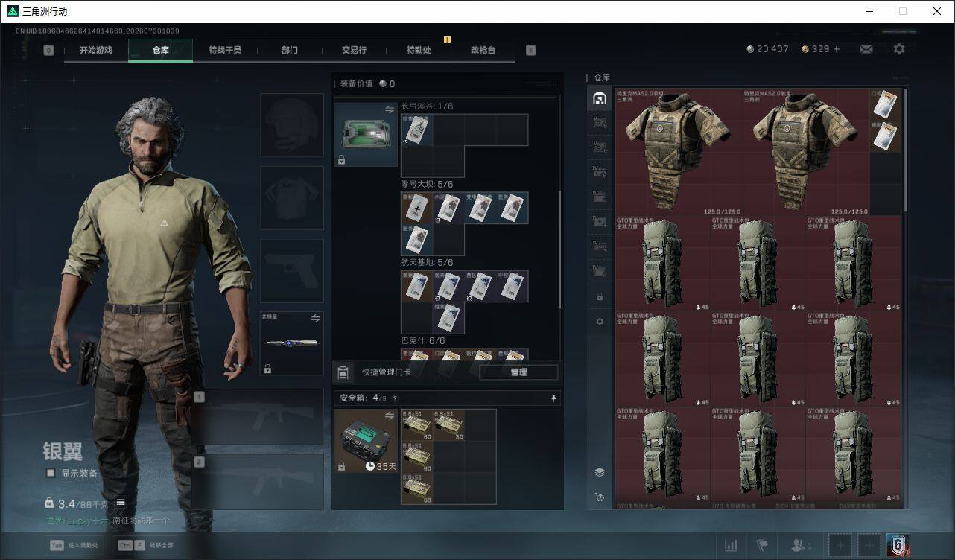Select the 6.8x51 ammo stack of 30
This screenshot has width=955, height=560.
tap(448, 425)
